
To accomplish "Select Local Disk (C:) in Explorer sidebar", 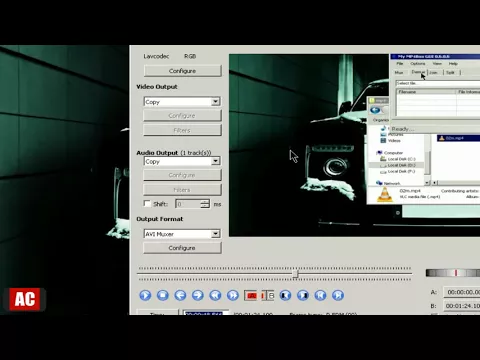I will (x=398, y=159).
